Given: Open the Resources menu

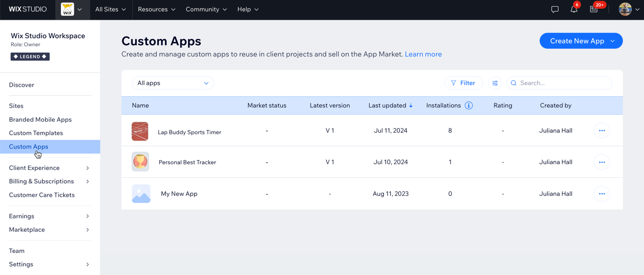Looking at the screenshot, I should 156,9.
